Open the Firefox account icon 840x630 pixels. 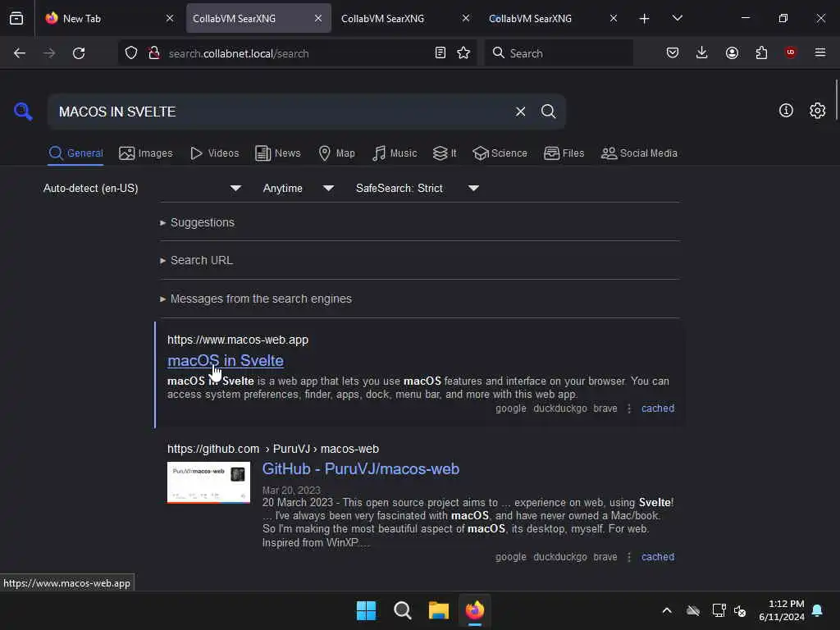[732, 53]
